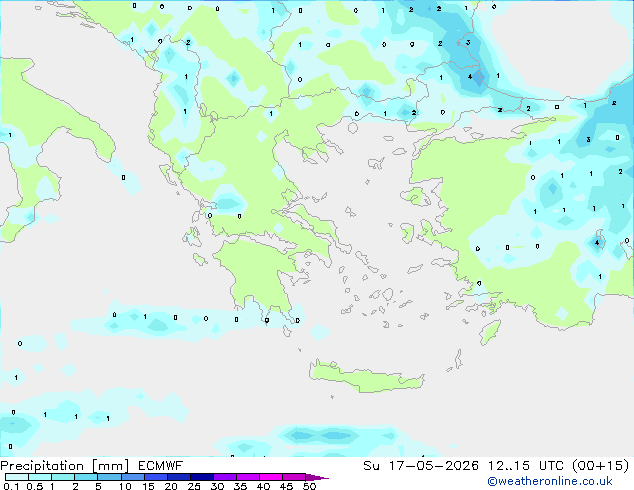Click the island of Crete on the map
This screenshot has height=490, width=634.
coord(366,377)
